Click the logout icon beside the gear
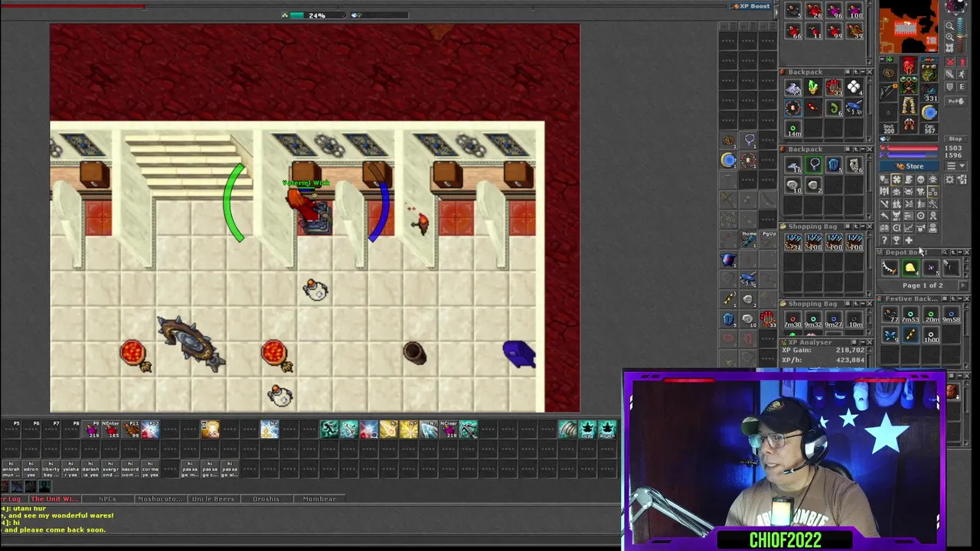980x551 pixels. pos(962,180)
